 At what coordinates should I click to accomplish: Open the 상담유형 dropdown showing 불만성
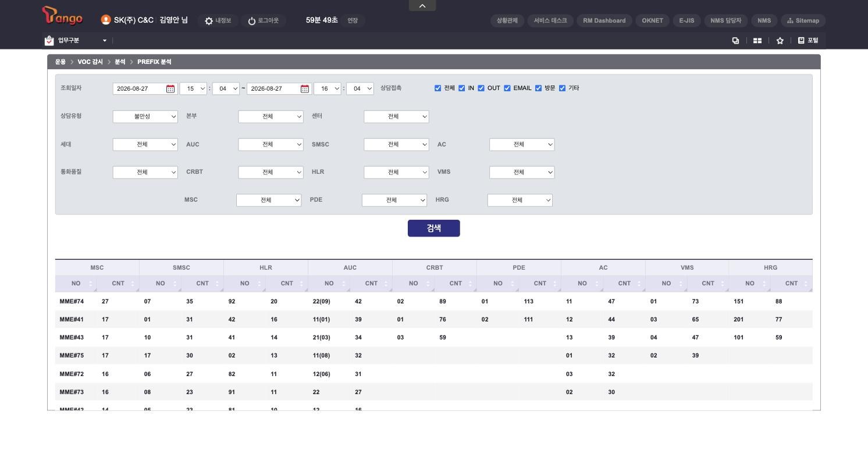pos(145,116)
